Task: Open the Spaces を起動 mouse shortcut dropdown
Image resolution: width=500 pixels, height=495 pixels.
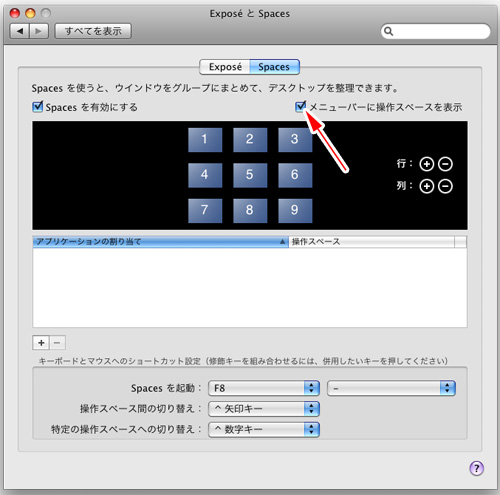Action: (391, 388)
